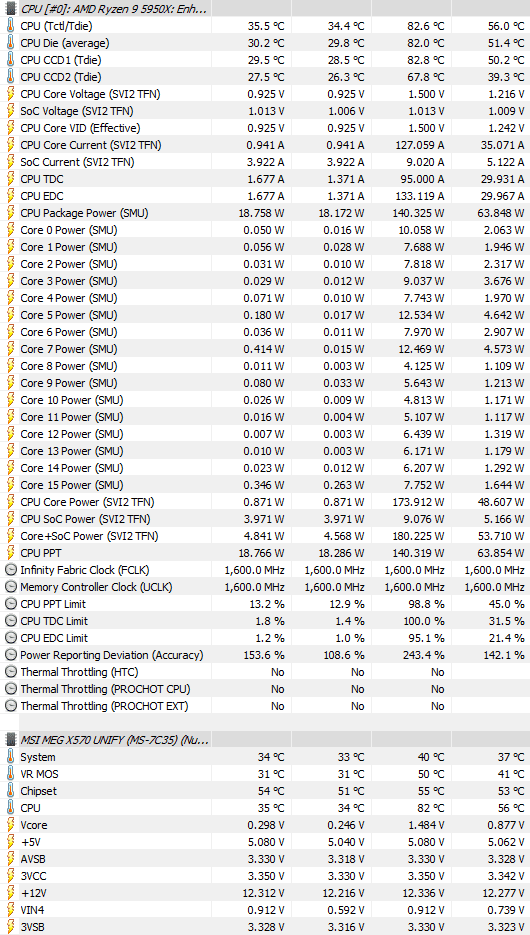This screenshot has width=530, height=935.
Task: Click lightning icon beside CPU Core VID (Effective)
Action: click(10, 128)
